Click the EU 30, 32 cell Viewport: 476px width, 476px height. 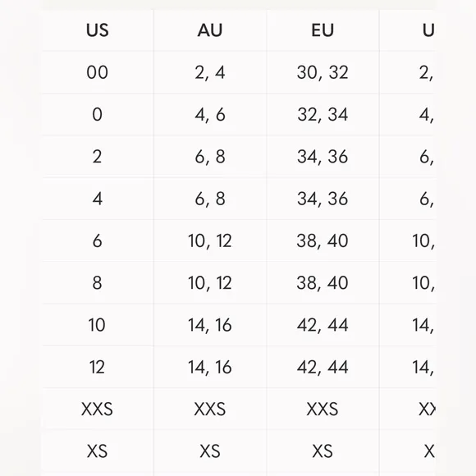[x=323, y=72]
